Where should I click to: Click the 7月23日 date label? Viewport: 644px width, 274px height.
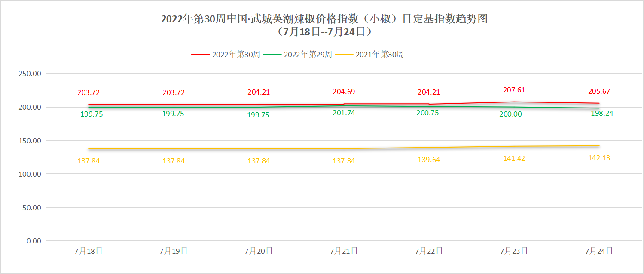(514, 251)
